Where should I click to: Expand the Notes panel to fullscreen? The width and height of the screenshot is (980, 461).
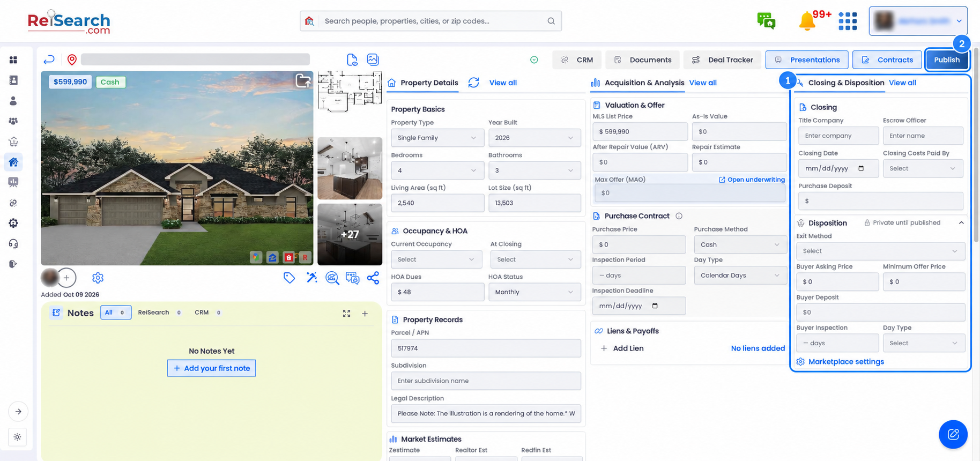[x=346, y=313]
